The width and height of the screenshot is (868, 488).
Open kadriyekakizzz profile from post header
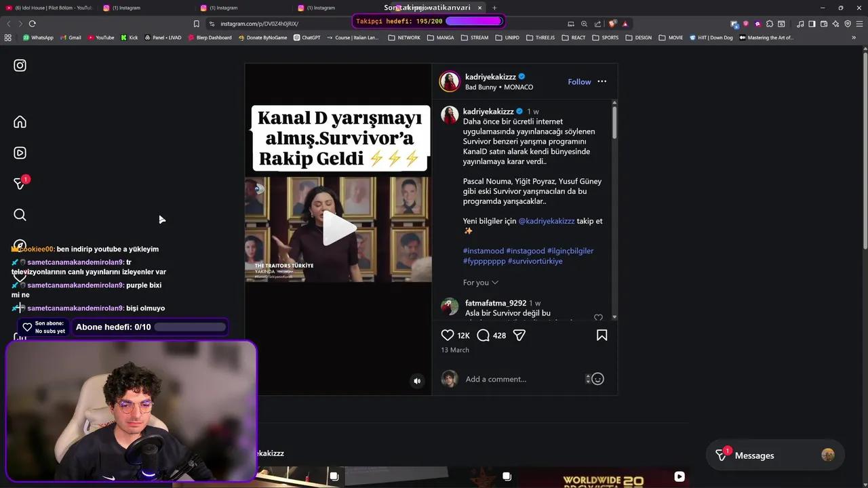point(490,77)
